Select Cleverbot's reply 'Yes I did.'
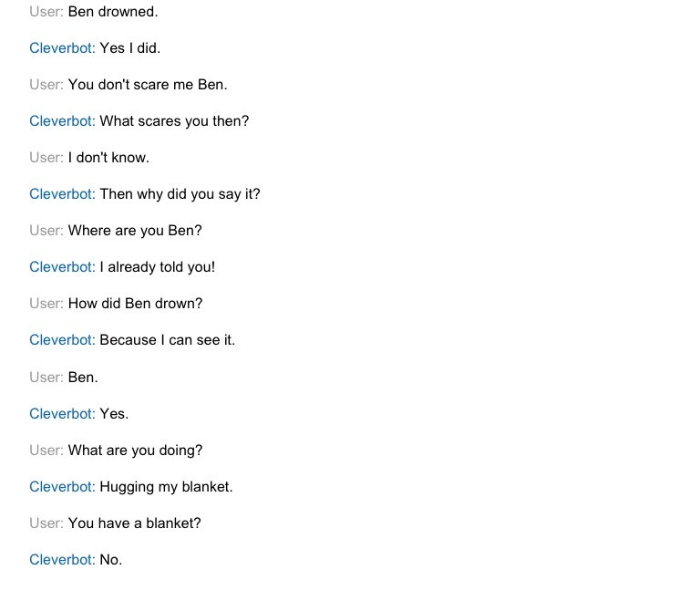The width and height of the screenshot is (700, 601). (130, 48)
